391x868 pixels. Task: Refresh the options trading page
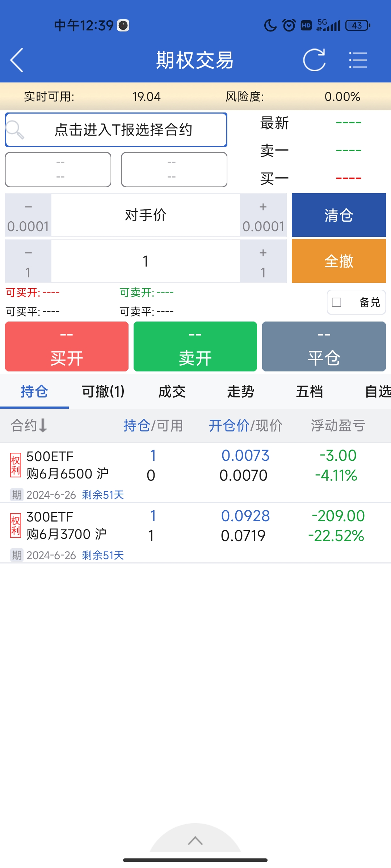[314, 60]
